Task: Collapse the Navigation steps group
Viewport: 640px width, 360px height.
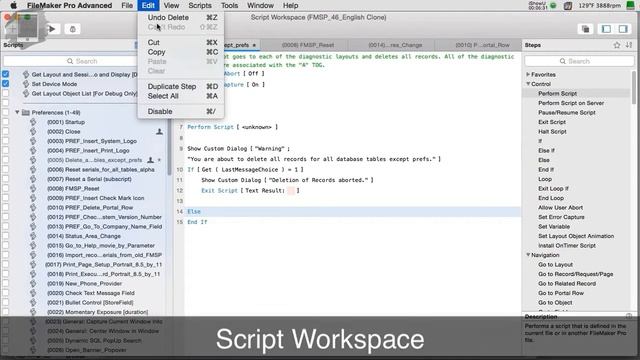Action: tap(528, 255)
